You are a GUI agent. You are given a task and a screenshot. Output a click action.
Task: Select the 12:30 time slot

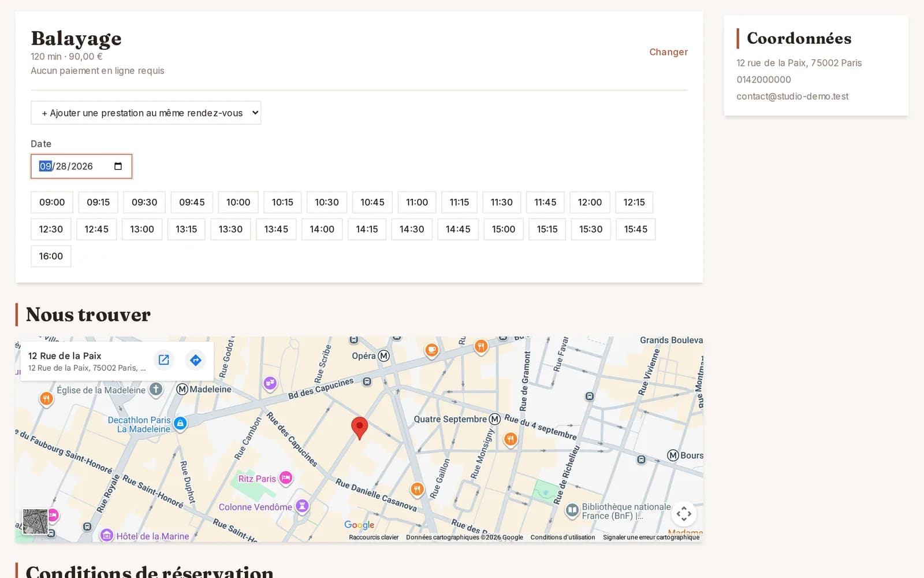pyautogui.click(x=51, y=229)
